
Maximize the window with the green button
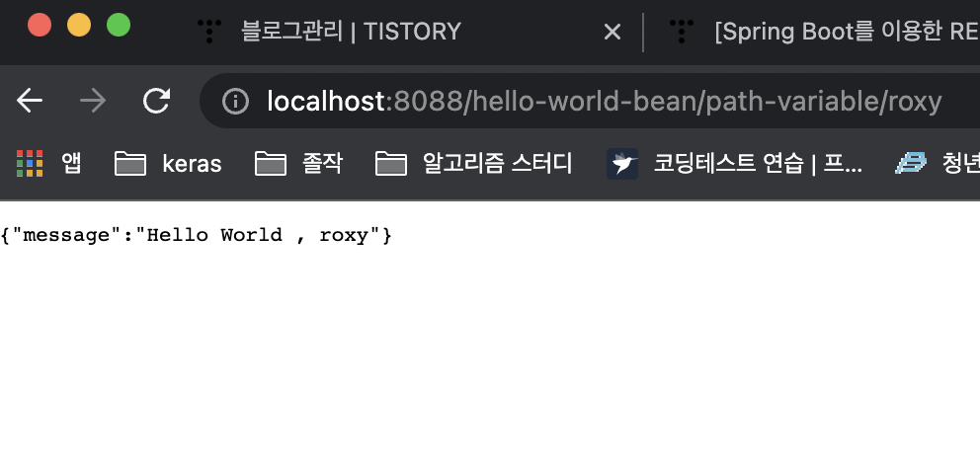point(119,26)
